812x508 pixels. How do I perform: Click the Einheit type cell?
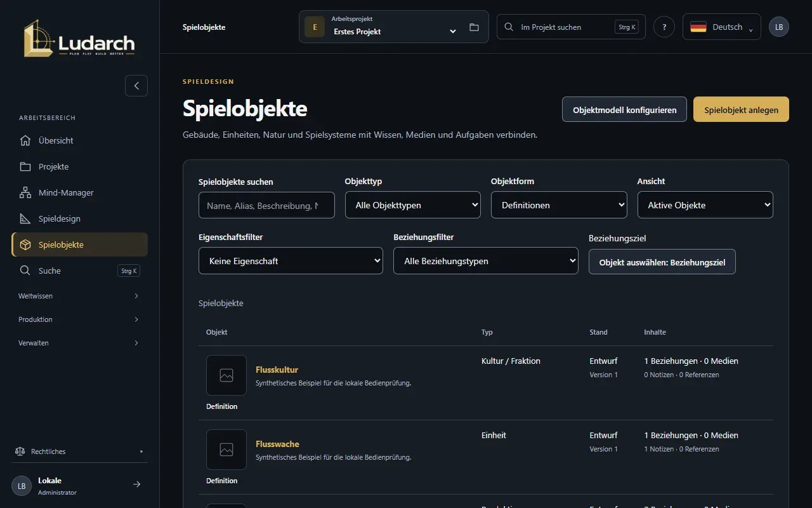(494, 435)
